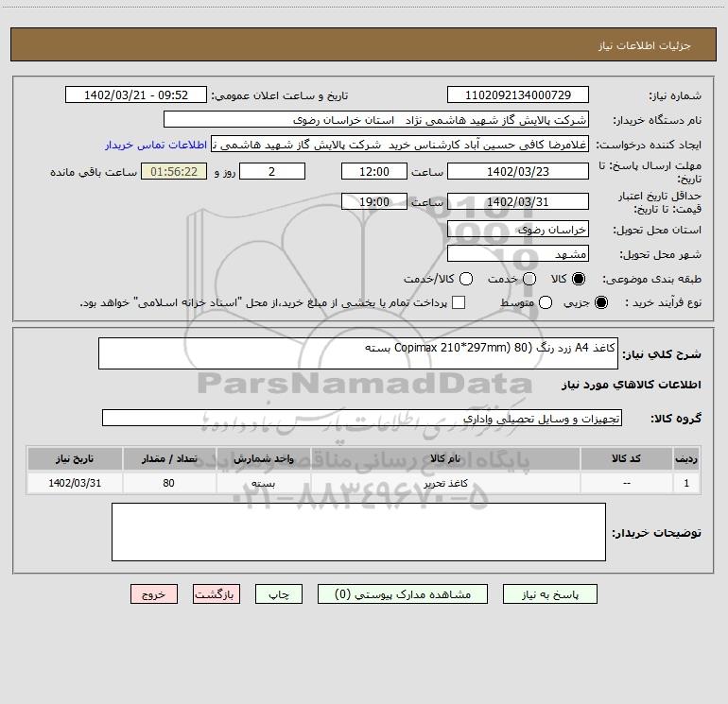The image size is (728, 704).
Task: Click the general description field with Copimax
Action: point(358,353)
